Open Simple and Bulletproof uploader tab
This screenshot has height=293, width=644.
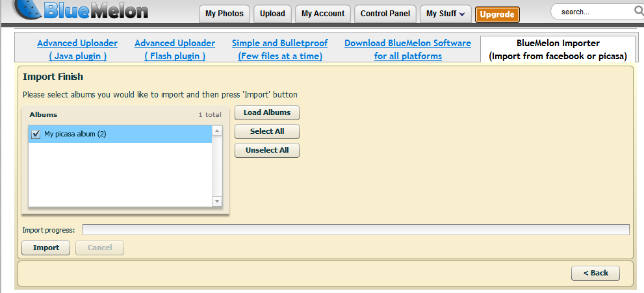pyautogui.click(x=280, y=49)
